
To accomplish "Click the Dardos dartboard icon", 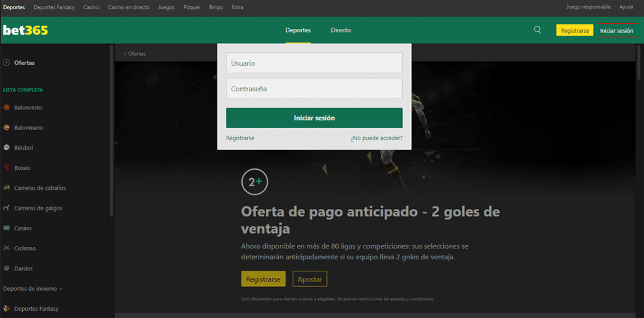I will 6,268.
